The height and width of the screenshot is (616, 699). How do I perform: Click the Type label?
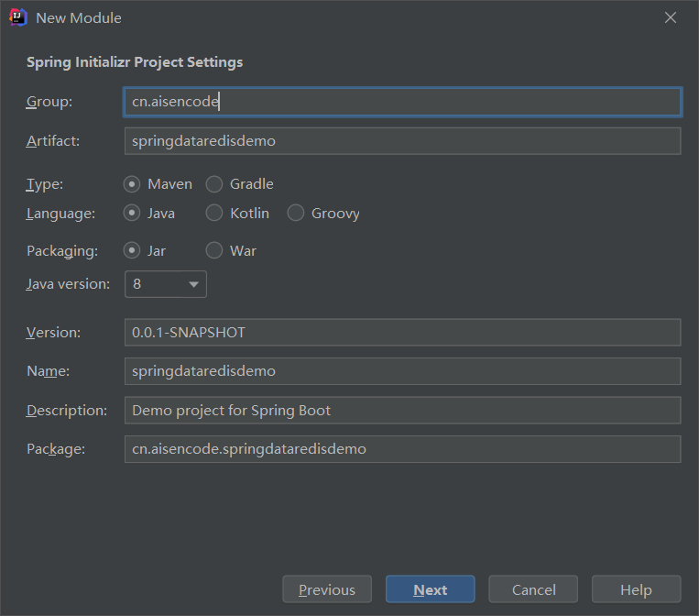(x=45, y=184)
